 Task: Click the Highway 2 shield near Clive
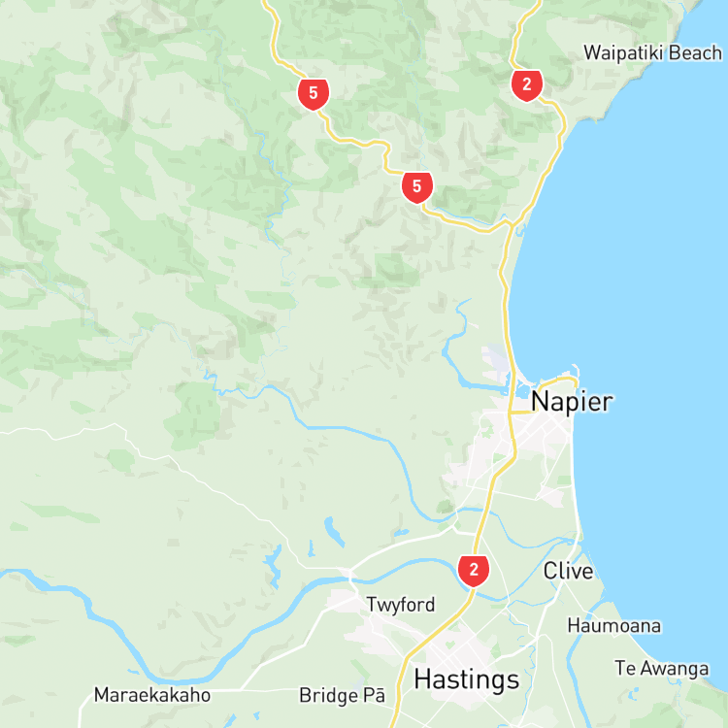coord(473,571)
